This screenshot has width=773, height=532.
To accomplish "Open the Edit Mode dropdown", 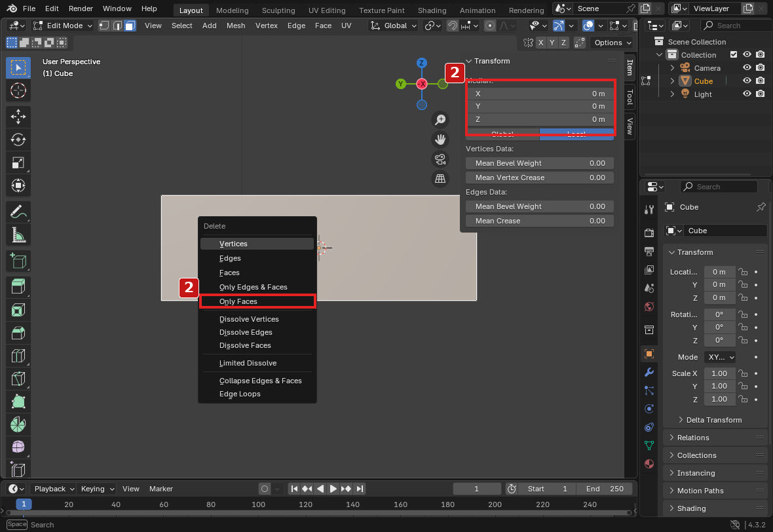I will point(63,26).
